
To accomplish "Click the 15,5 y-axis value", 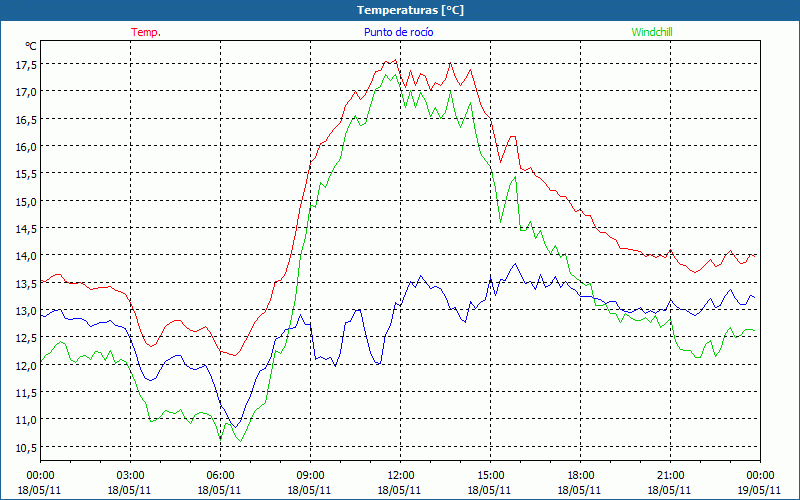I will click(x=26, y=173).
